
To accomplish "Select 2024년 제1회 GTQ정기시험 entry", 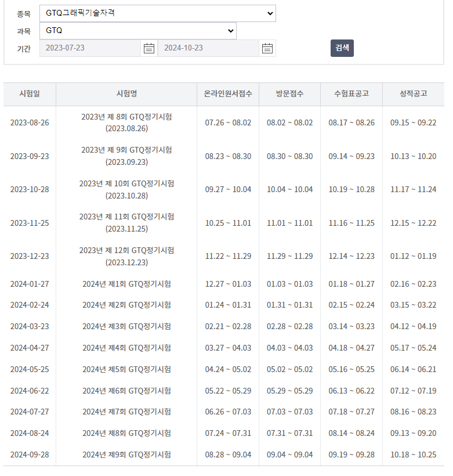I will (x=126, y=284).
